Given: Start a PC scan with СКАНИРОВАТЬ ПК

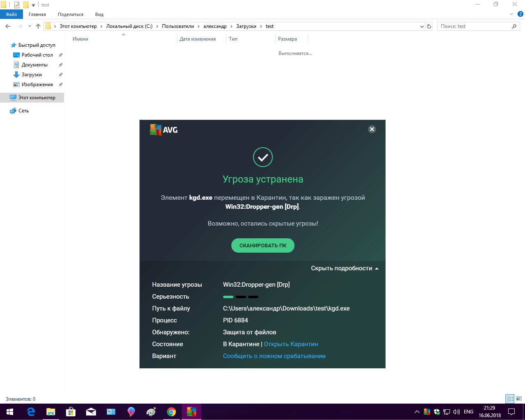Looking at the screenshot, I should (x=263, y=246).
